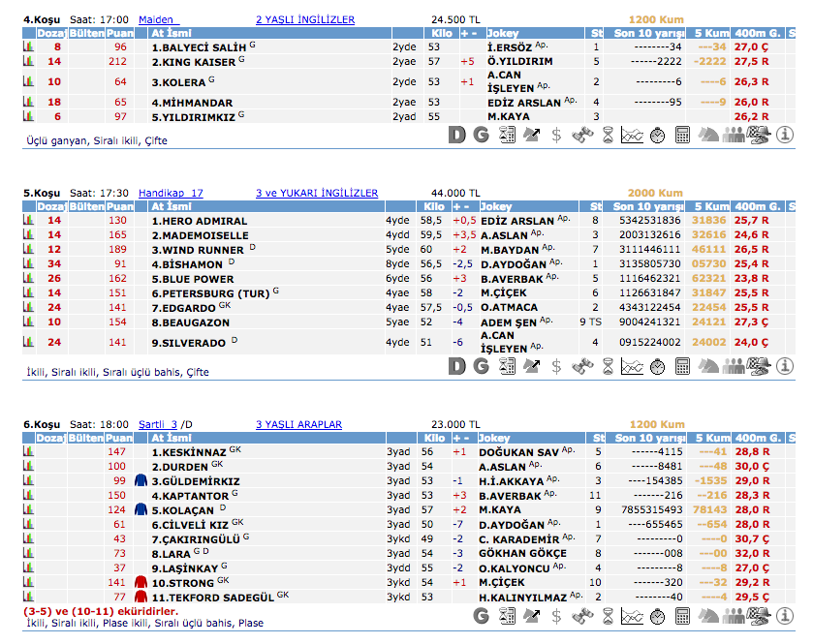Click the info icon in the 5.Koşu toolbar
Screen dimensions: 813x644
(x=786, y=366)
